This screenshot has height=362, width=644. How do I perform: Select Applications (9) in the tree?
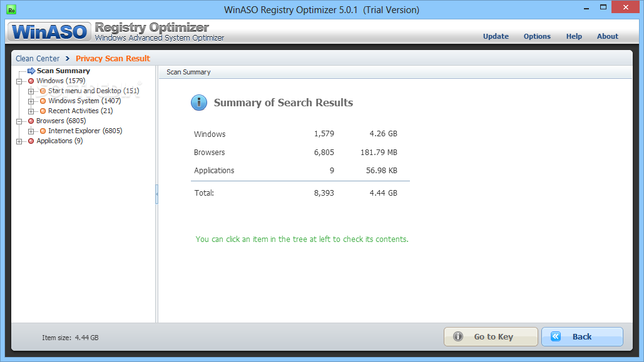[x=59, y=141]
